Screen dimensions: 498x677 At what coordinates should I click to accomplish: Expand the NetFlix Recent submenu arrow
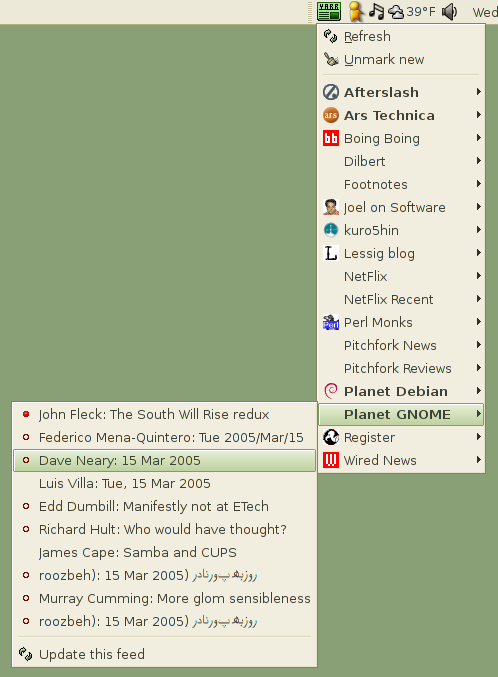coord(479,298)
